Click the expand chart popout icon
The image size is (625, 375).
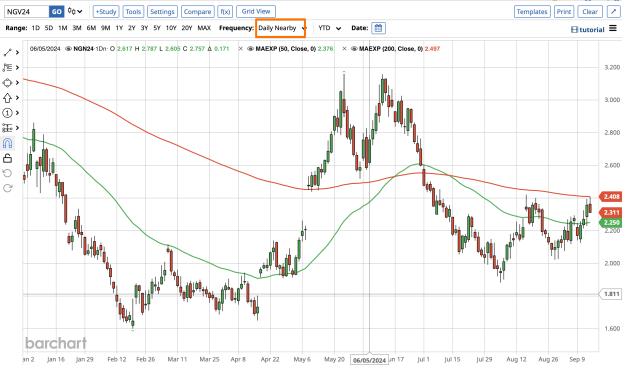(613, 12)
